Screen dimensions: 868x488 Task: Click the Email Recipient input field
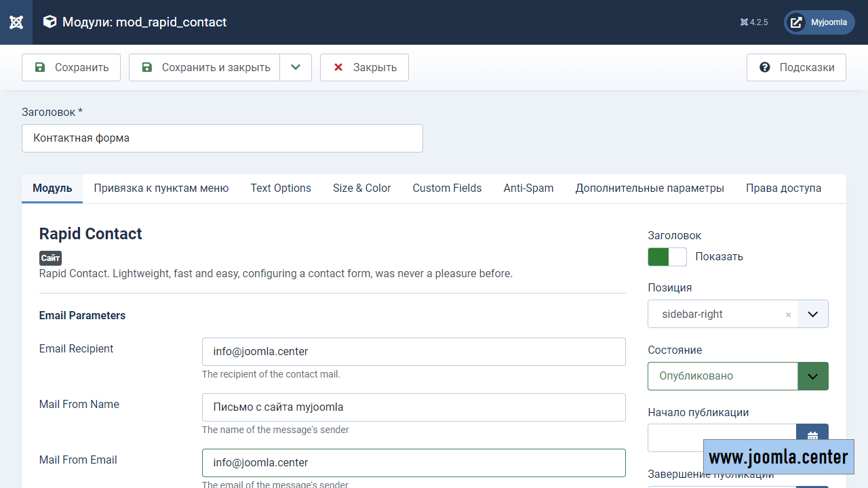coord(414,352)
